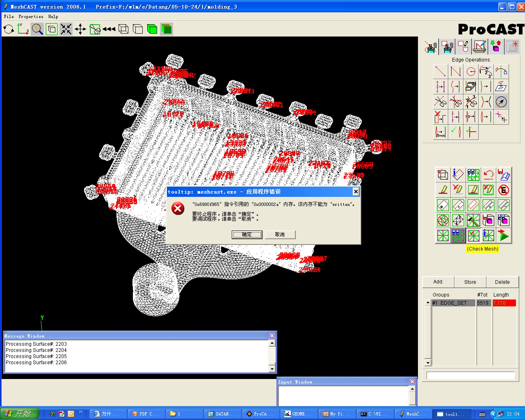Click the green arrow generate-mesh icon

[504, 235]
